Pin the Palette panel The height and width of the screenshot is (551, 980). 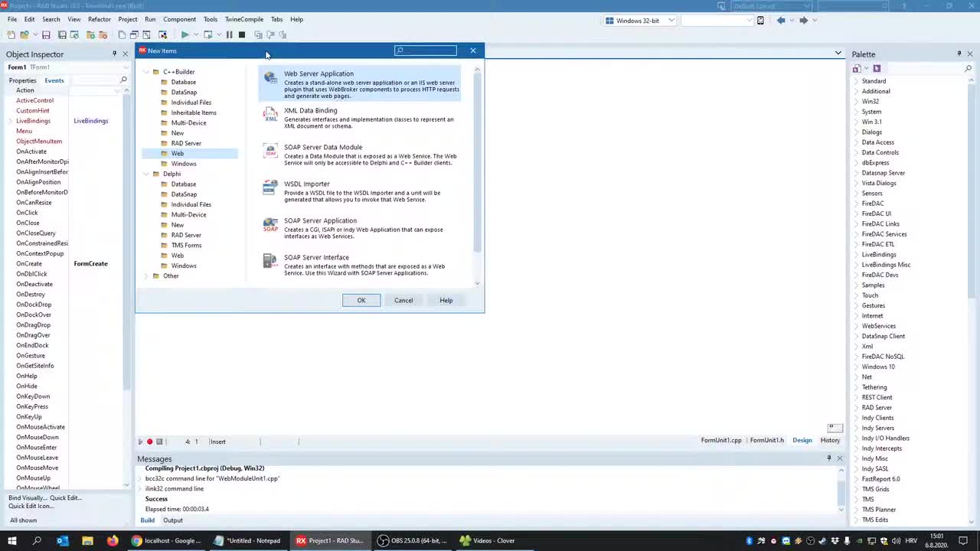[x=959, y=54]
